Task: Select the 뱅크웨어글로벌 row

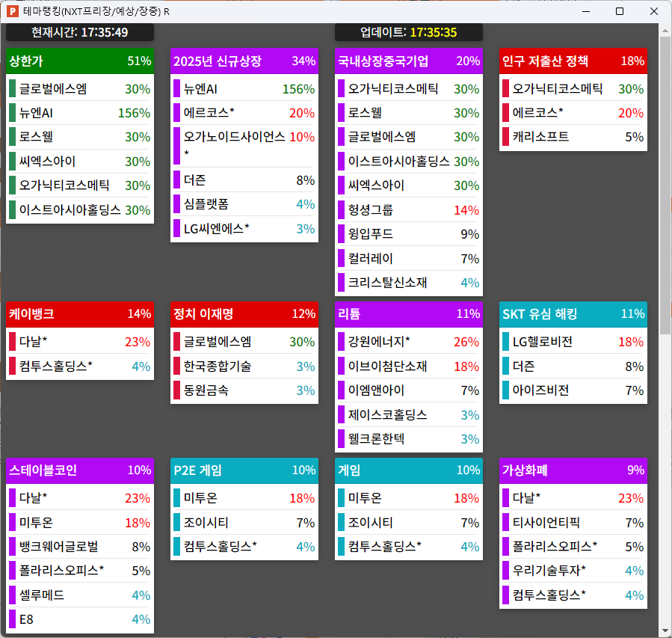Action: point(80,547)
